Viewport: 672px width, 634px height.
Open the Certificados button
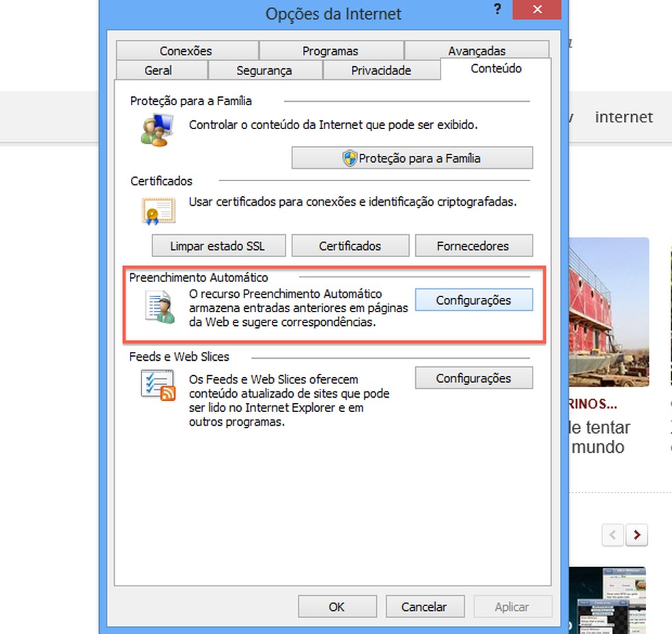click(x=350, y=246)
